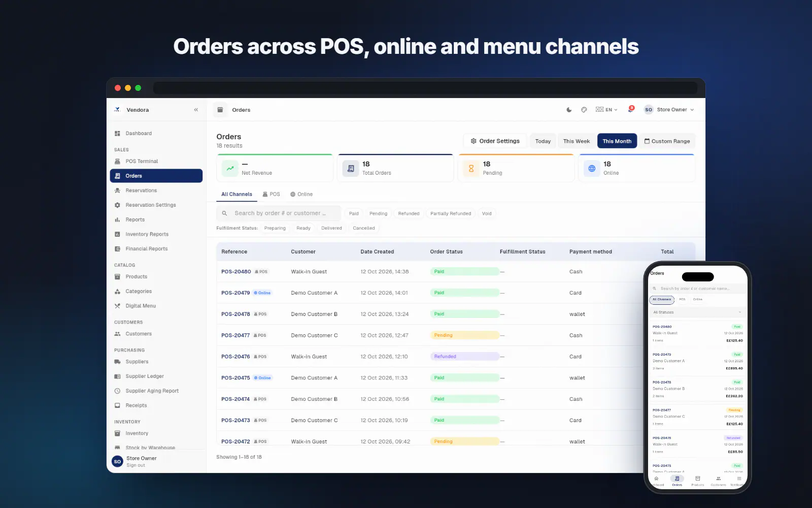Expand the Store Owner account menu

pyautogui.click(x=669, y=110)
